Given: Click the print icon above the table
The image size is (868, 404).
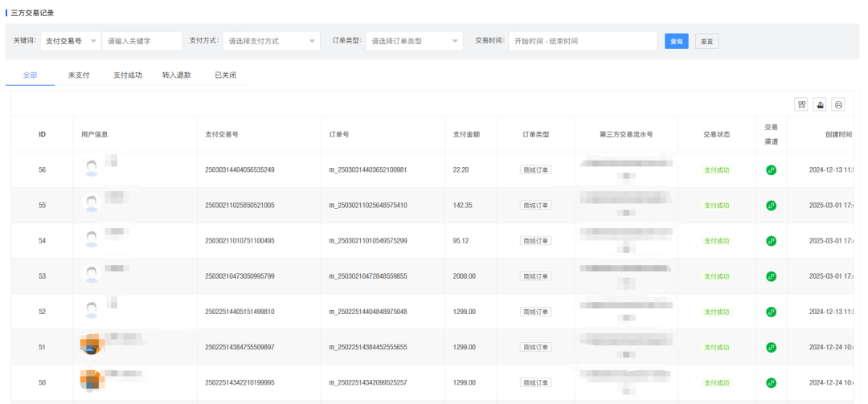Looking at the screenshot, I should click(x=838, y=104).
